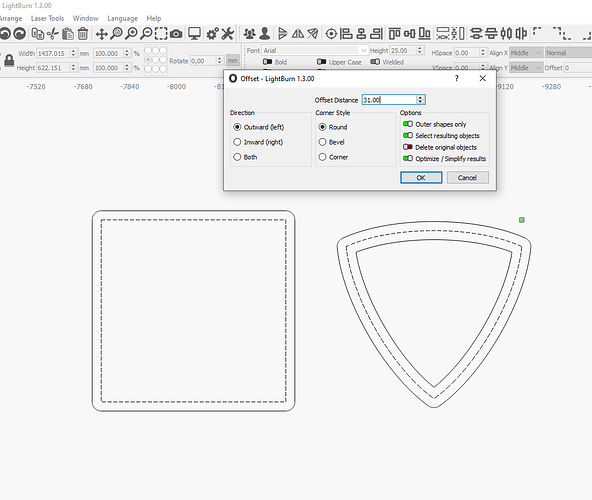Open the gear settings icon
This screenshot has width=592, height=500.
pyautogui.click(x=212, y=34)
